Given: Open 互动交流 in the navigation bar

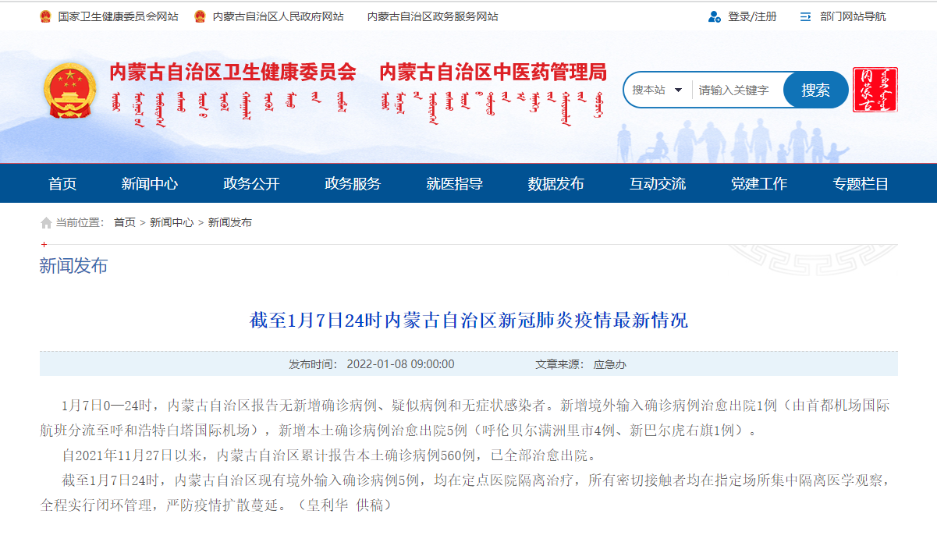Looking at the screenshot, I should coord(657,184).
